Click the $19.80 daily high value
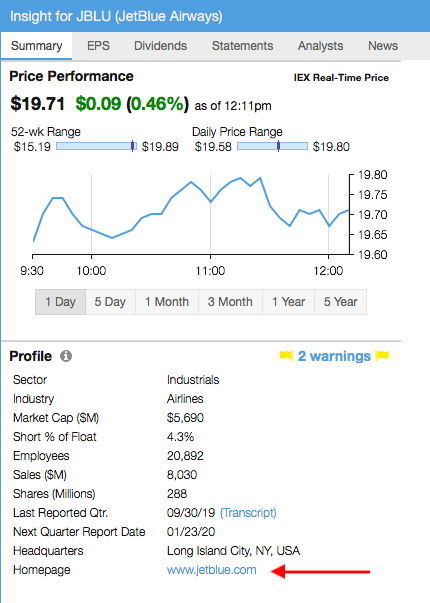The image size is (430, 603). point(331,147)
